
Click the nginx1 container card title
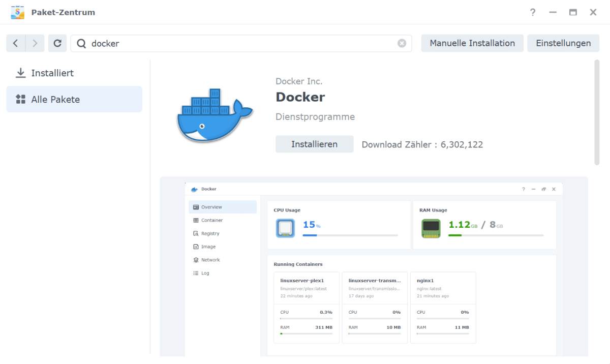(425, 280)
